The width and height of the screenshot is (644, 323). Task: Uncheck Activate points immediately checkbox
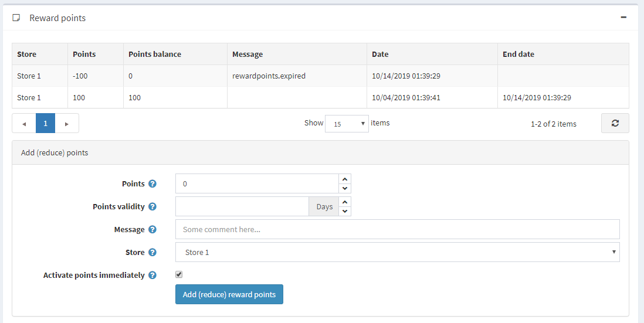point(179,274)
